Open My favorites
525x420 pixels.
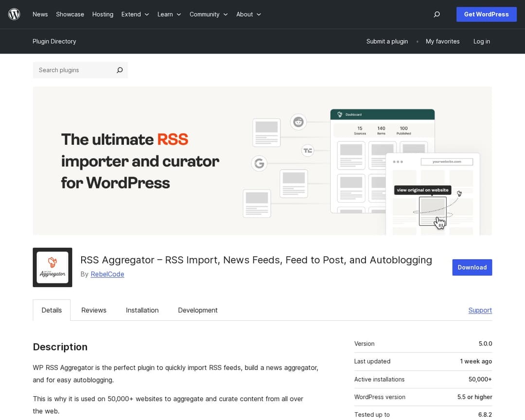(x=442, y=41)
